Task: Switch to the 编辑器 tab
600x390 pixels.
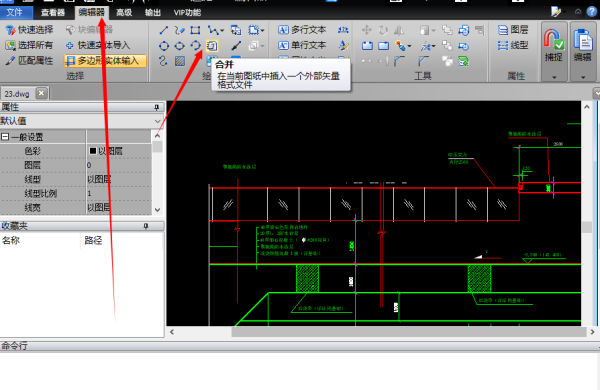Action: pyautogui.click(x=91, y=13)
